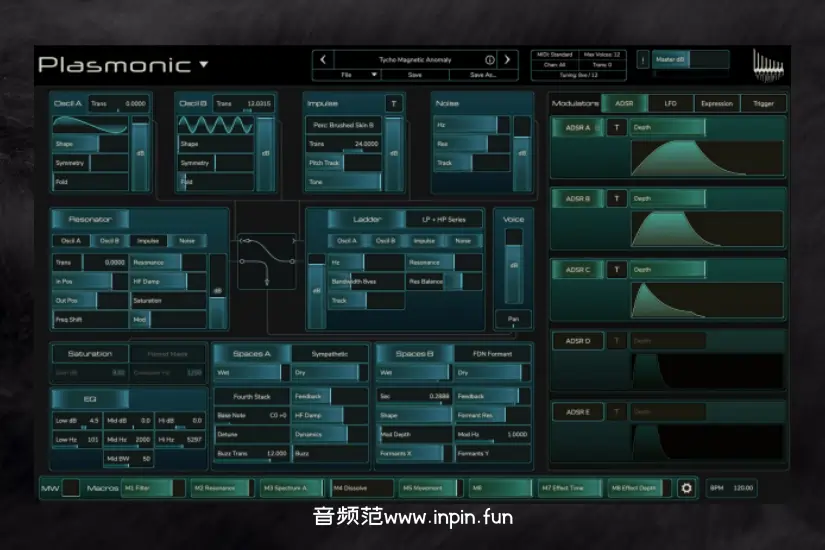Toggle Ladder Impulse input
Screen dimensions: 825x550
(x=424, y=241)
